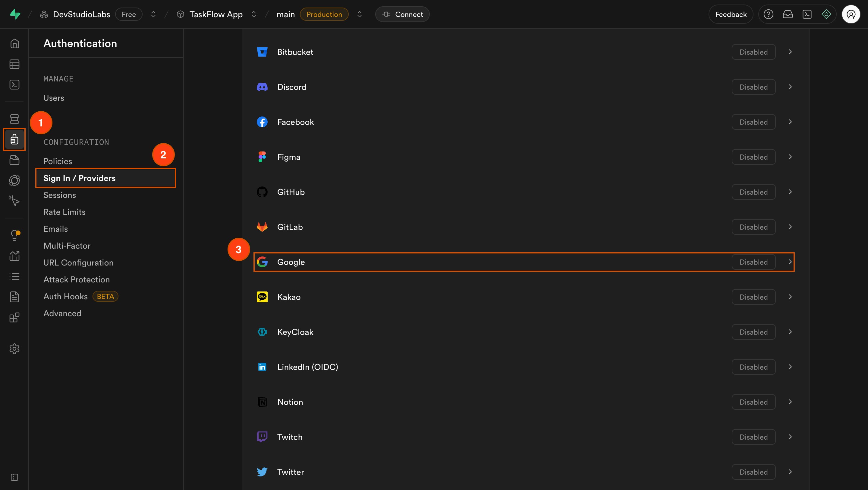
Task: Expand the Facebook provider row chevron
Action: click(790, 122)
